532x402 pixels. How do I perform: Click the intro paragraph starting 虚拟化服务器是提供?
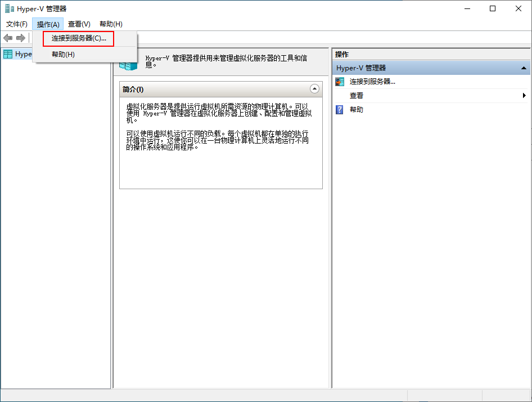[219, 113]
